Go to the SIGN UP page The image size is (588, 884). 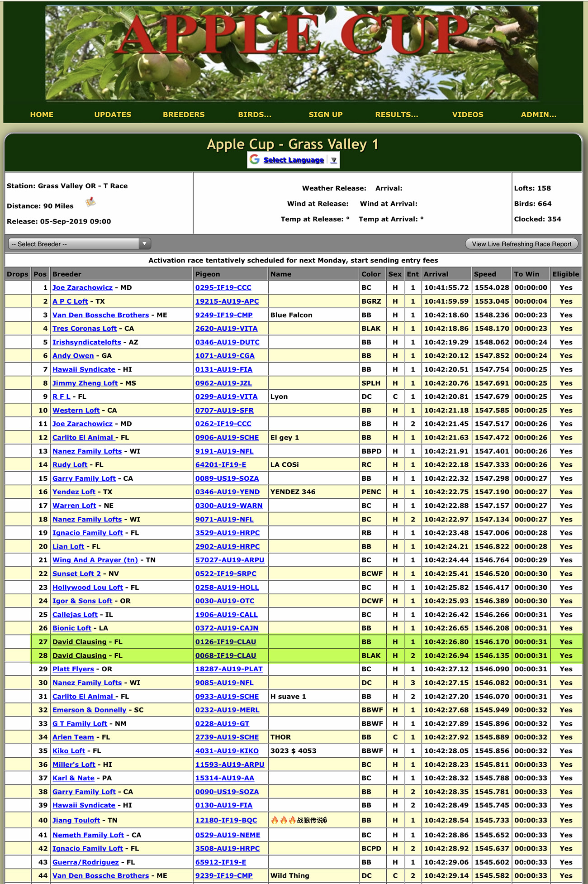click(x=326, y=115)
